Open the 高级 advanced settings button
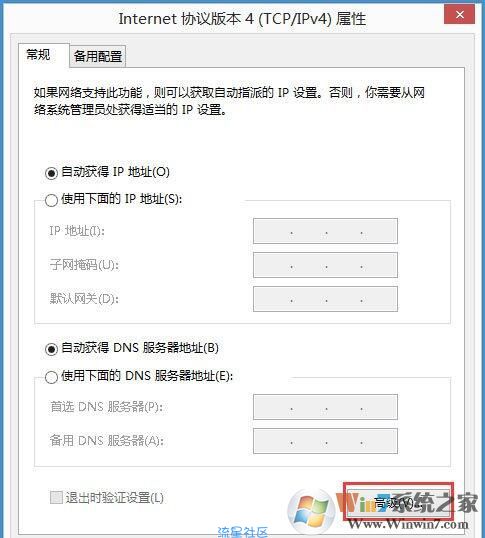Viewport: 485px width, 538px height. 398,502
